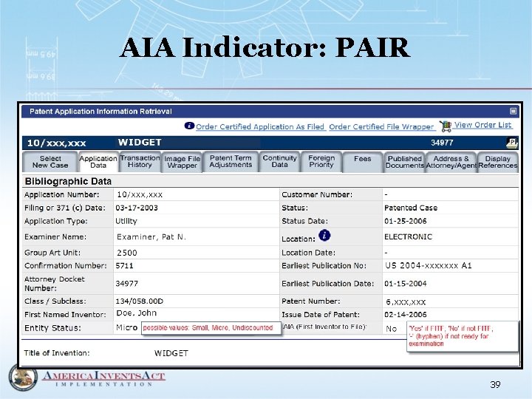Open the Display References tab
532x399 pixels.
click(x=498, y=162)
